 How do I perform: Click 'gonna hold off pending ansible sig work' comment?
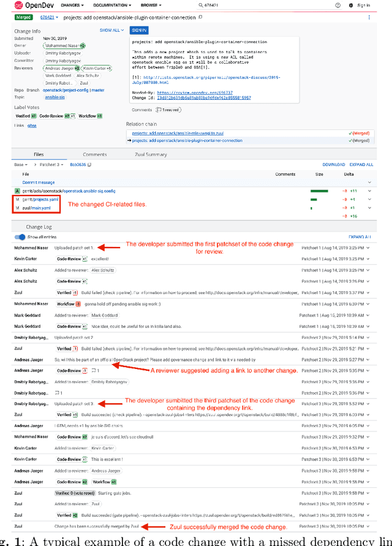123,304
